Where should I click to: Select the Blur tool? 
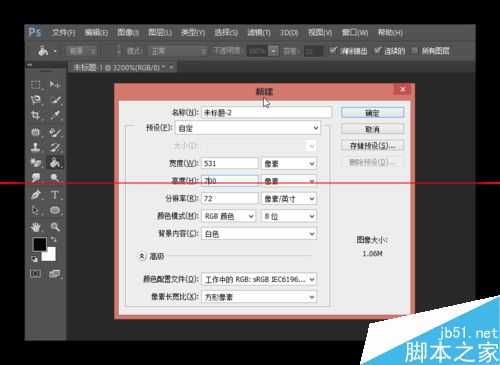[36, 177]
